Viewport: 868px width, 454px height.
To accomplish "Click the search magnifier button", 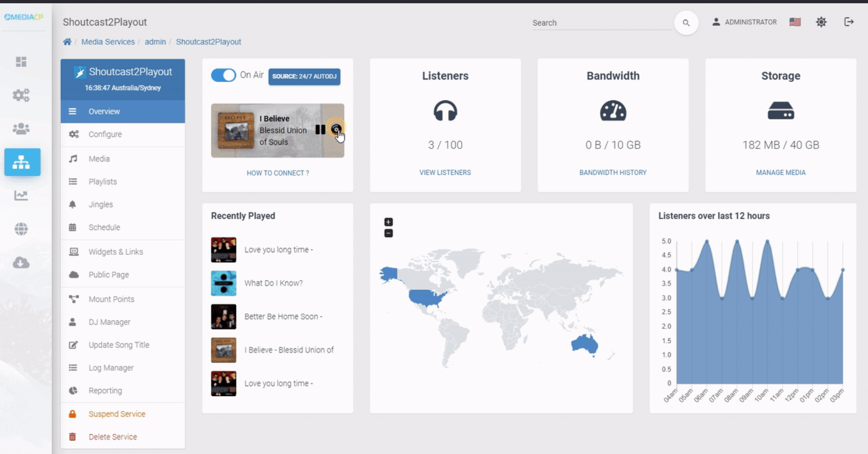I will 686,23.
